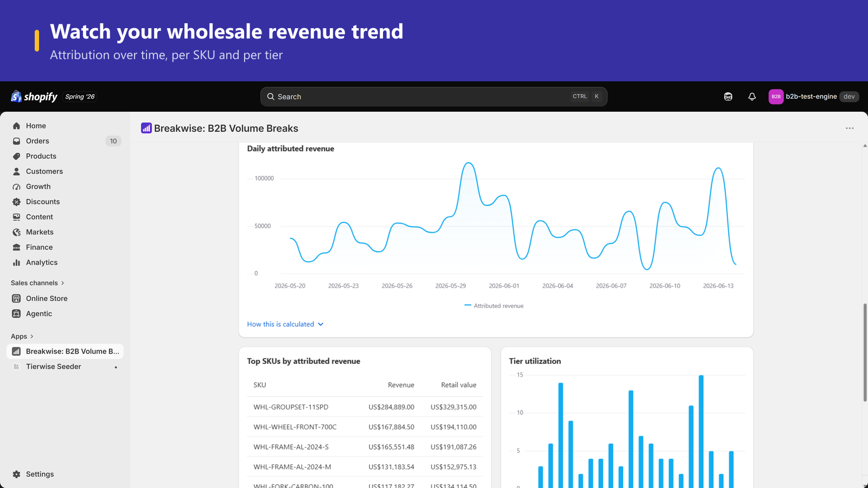Image resolution: width=868 pixels, height=488 pixels.
Task: Expand the Sales channels section
Action: coord(37,283)
